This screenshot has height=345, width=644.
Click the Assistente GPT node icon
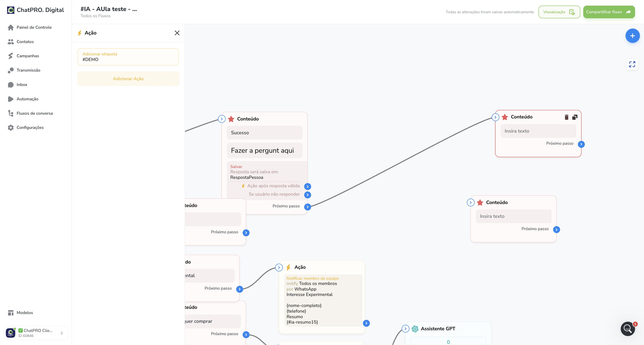(x=415, y=329)
